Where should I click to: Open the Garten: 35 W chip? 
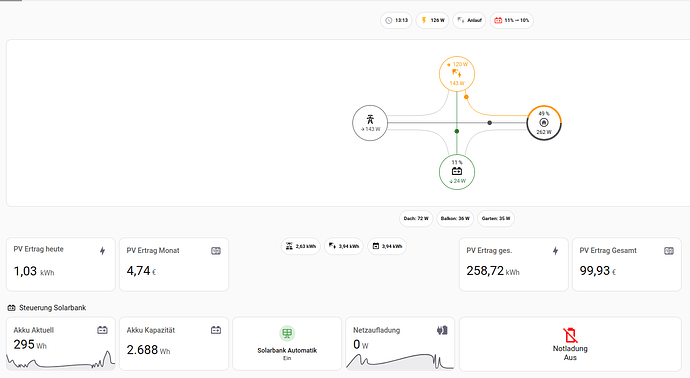496,218
